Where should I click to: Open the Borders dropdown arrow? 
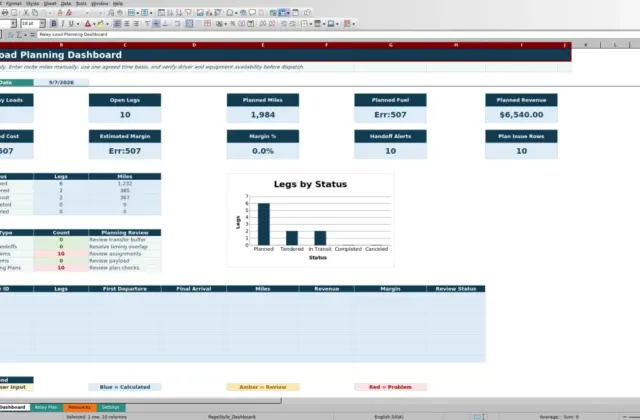point(311,24)
